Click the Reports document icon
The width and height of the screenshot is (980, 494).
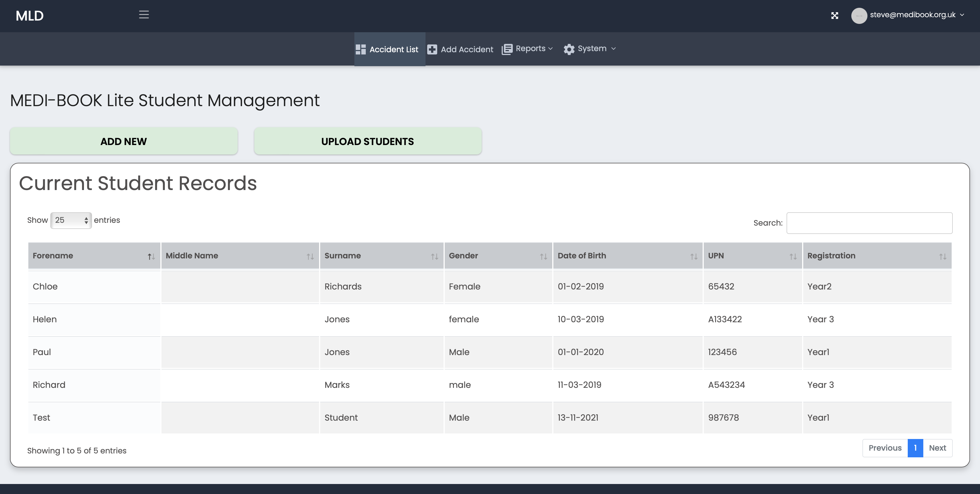coord(507,49)
